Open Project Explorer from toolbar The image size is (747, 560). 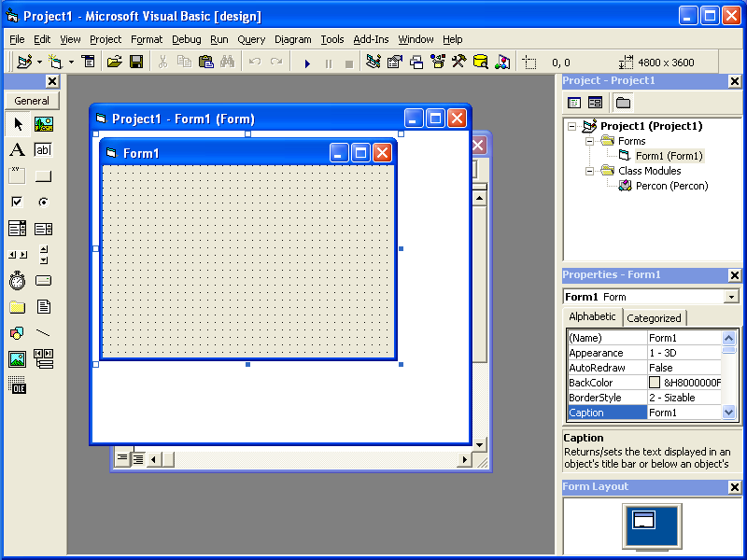373,62
